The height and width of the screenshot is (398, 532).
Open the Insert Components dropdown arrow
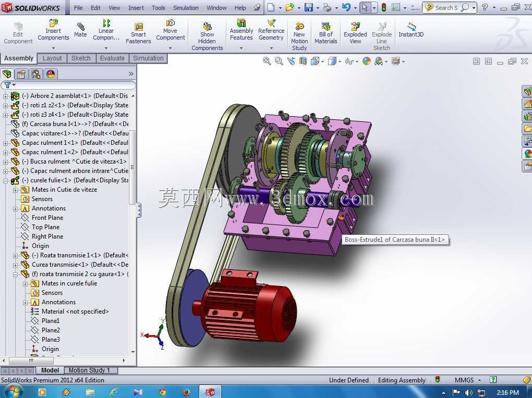[53, 48]
